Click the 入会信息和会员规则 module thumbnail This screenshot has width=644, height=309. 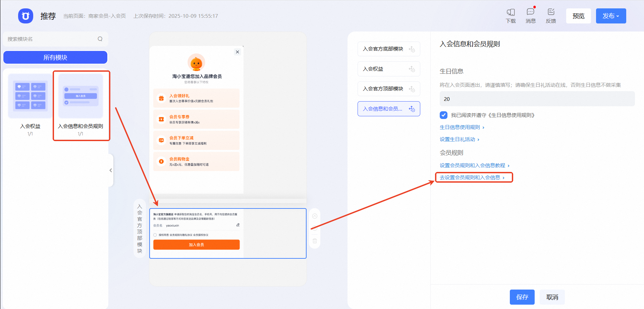(80, 96)
